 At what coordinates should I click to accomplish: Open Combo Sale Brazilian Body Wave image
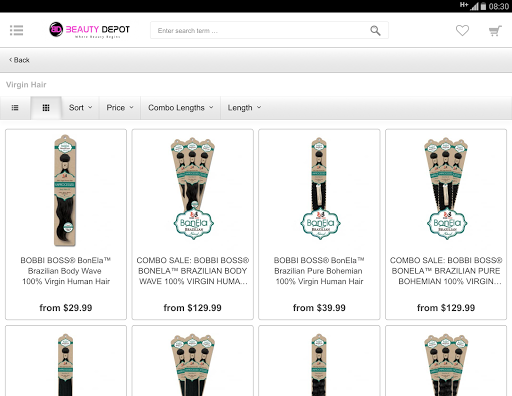pos(193,188)
